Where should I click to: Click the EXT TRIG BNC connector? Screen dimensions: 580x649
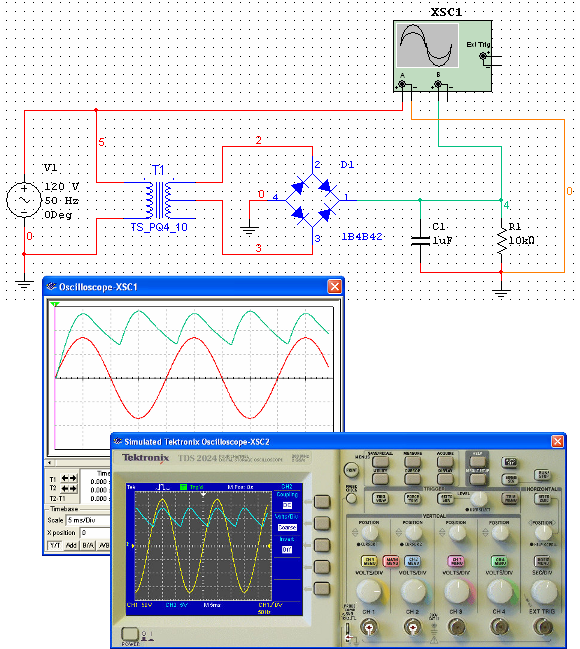tap(543, 627)
